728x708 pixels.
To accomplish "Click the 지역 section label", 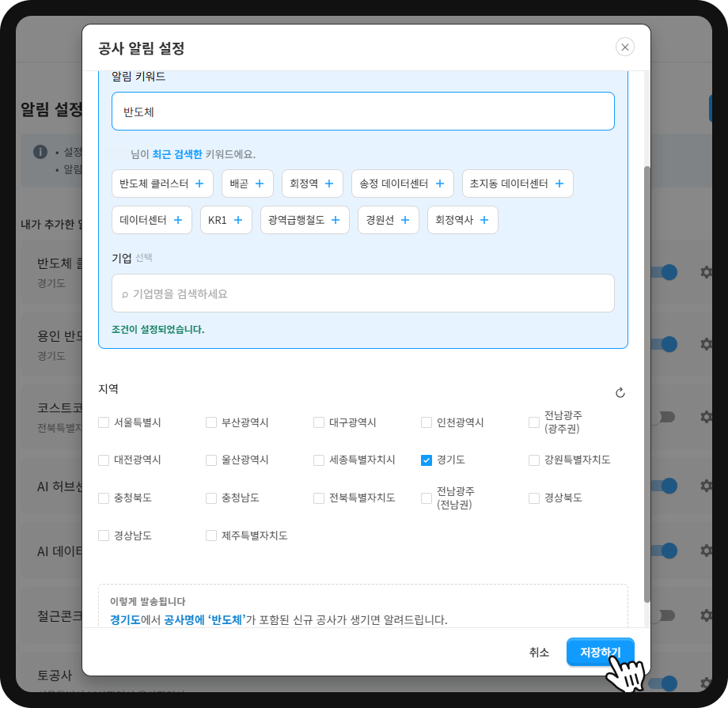I will click(x=108, y=389).
